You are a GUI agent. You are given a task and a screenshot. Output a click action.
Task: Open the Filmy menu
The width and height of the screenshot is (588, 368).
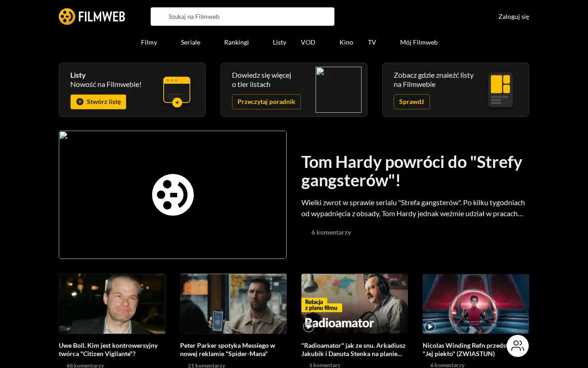pyautogui.click(x=149, y=42)
